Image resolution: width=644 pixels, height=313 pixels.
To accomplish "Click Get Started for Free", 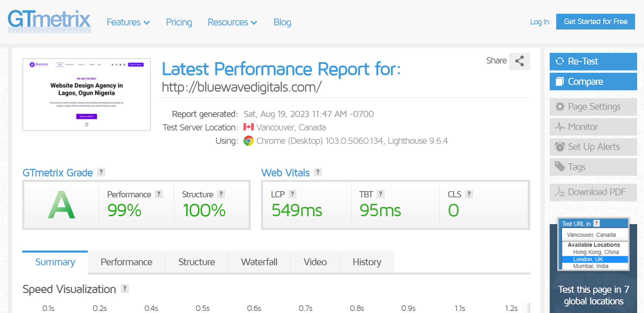I will (595, 21).
